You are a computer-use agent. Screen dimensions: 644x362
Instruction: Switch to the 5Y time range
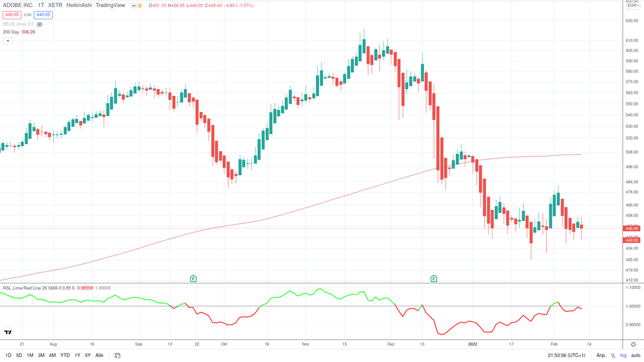tap(88, 356)
